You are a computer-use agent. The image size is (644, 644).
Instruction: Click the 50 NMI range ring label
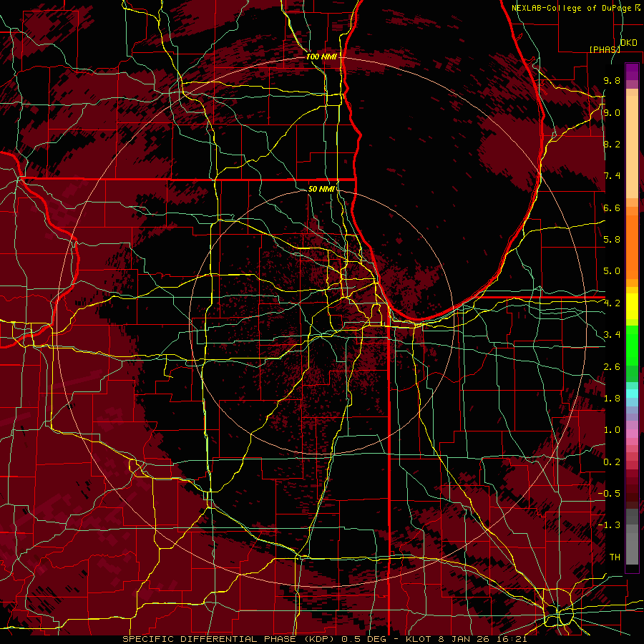pos(321,189)
